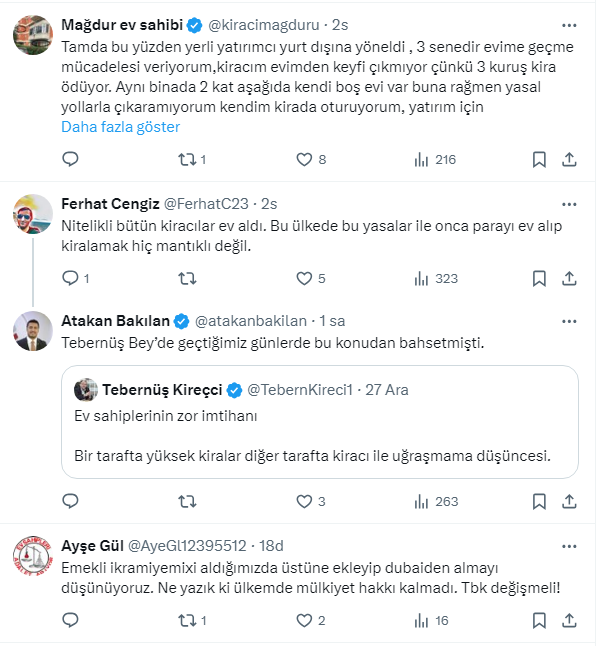Retweet Mağdur ev sahibi's tweet
The width and height of the screenshot is (603, 646).
click(186, 159)
